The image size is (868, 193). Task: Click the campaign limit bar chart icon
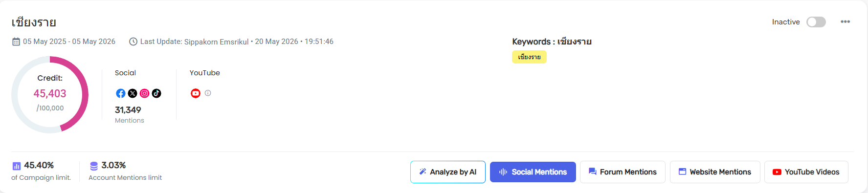tap(17, 166)
